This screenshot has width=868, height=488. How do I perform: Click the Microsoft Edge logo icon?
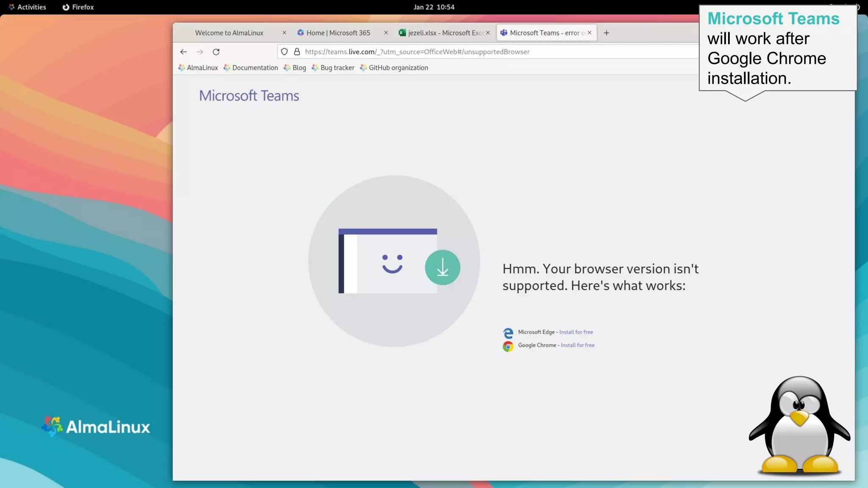(x=508, y=333)
